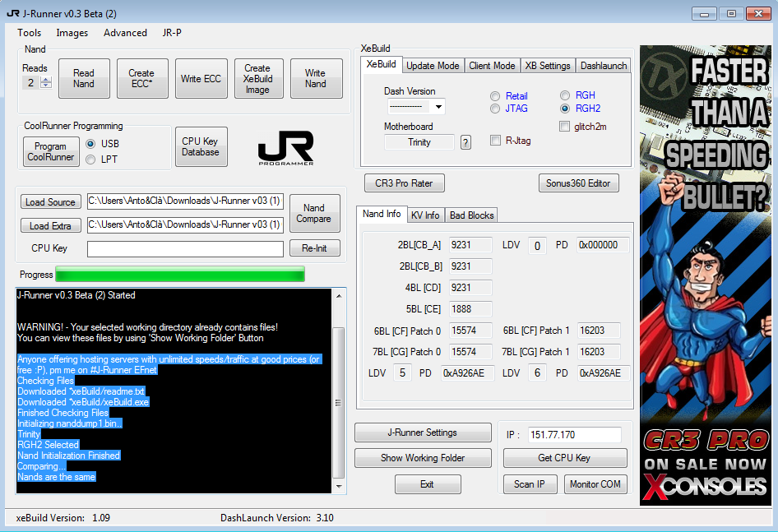Click the help icon next to Trinity motherboard
The height and width of the screenshot is (532, 778).
coord(465,142)
